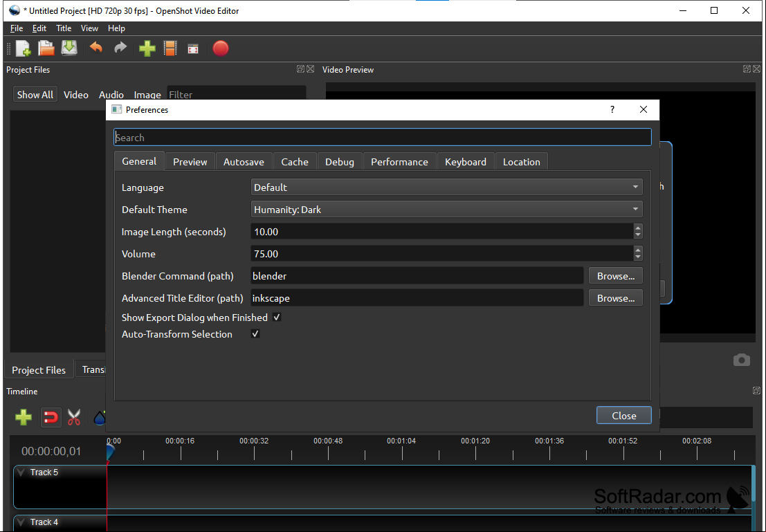Click the 00:01:04 mark on timeline ruler

coord(401,441)
